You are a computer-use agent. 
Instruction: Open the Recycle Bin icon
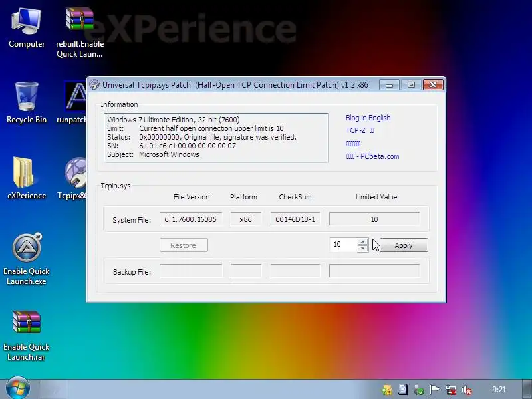coord(27,103)
